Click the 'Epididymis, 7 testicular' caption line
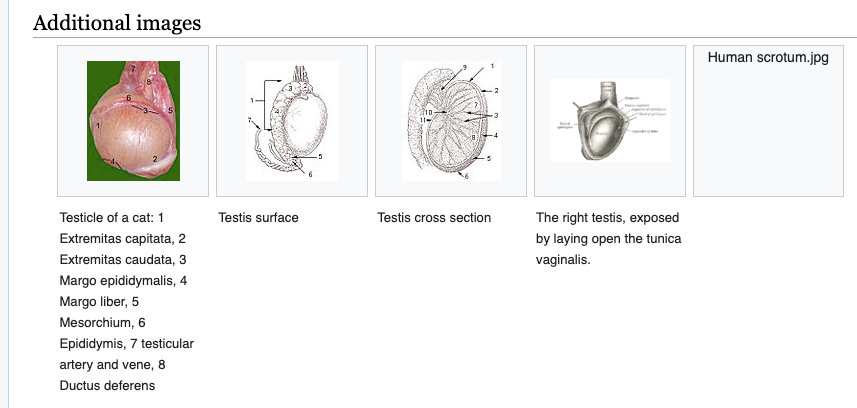 point(127,344)
